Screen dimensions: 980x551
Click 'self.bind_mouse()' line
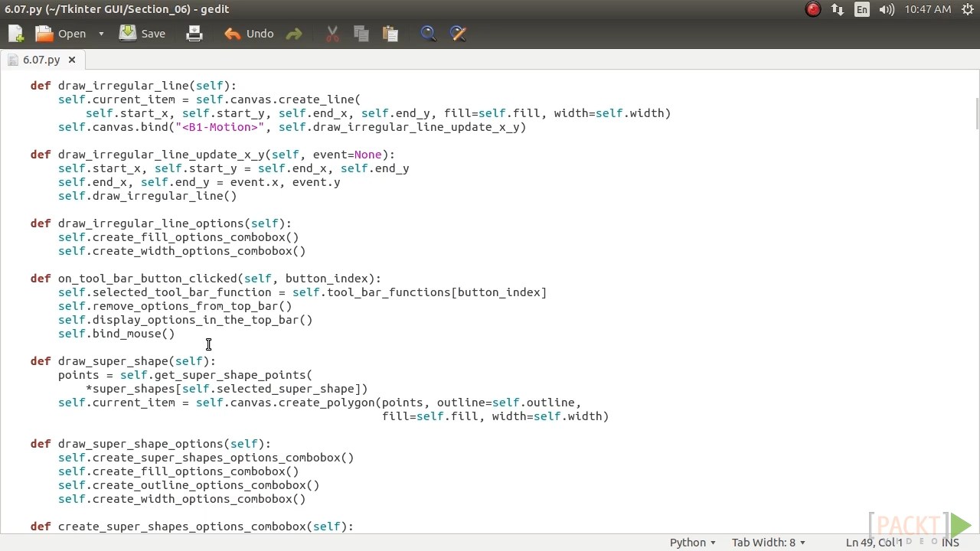(x=116, y=334)
